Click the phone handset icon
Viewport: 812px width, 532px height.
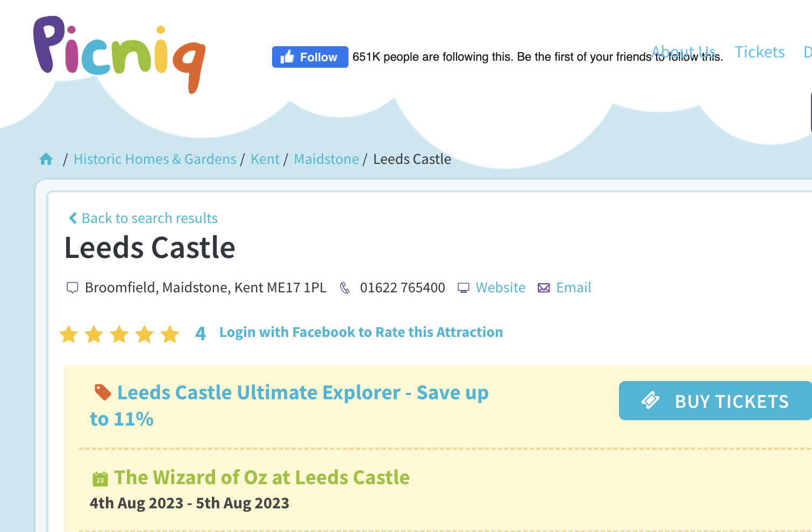345,288
